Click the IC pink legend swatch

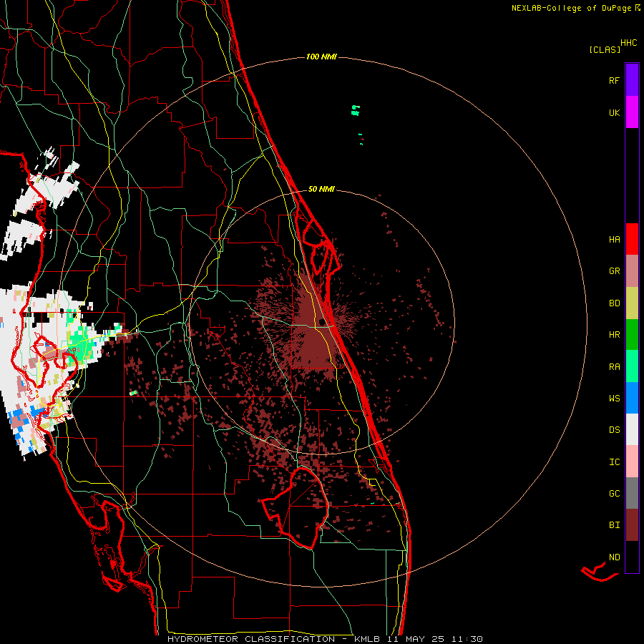(x=632, y=462)
